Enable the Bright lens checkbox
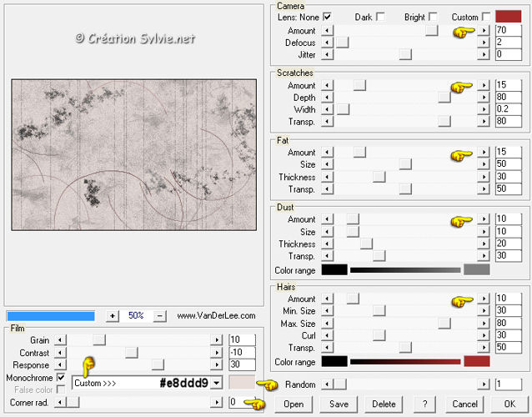The height and width of the screenshot is (417, 532). (432, 17)
